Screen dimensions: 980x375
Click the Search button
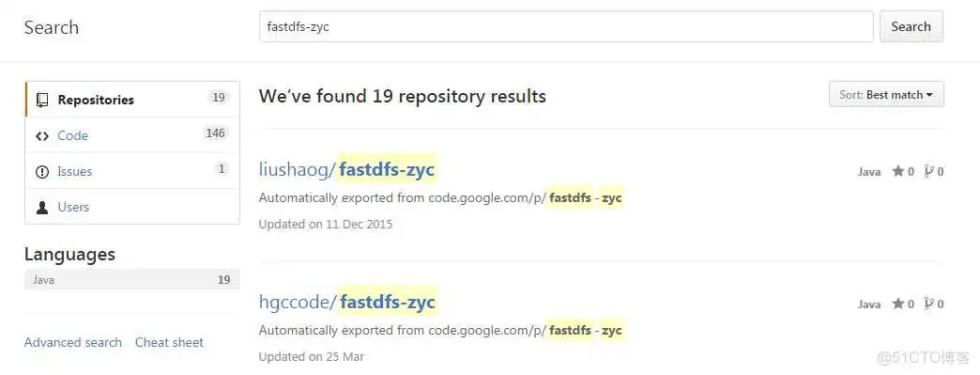tap(911, 26)
